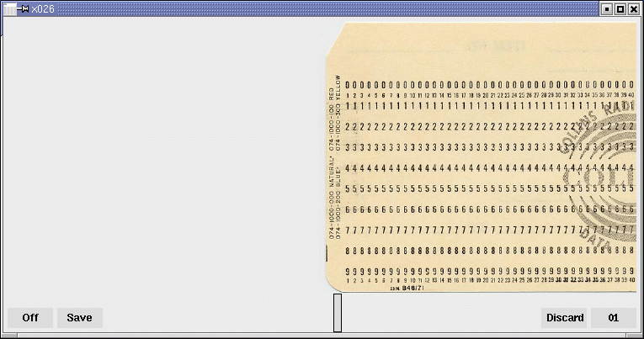Discard the current punch card
The image size is (644, 339).
tap(565, 318)
